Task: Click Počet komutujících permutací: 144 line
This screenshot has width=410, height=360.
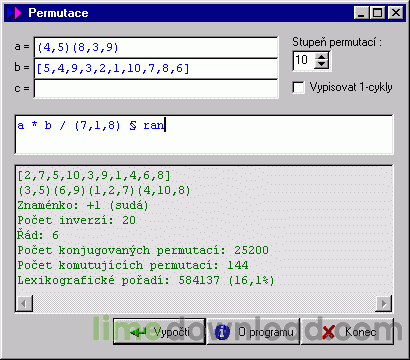Action: pyautogui.click(x=133, y=265)
